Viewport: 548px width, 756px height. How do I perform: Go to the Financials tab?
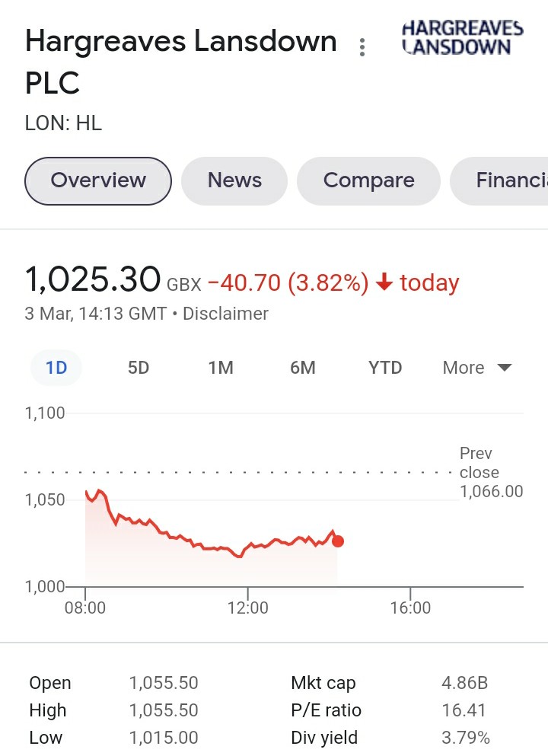click(499, 180)
